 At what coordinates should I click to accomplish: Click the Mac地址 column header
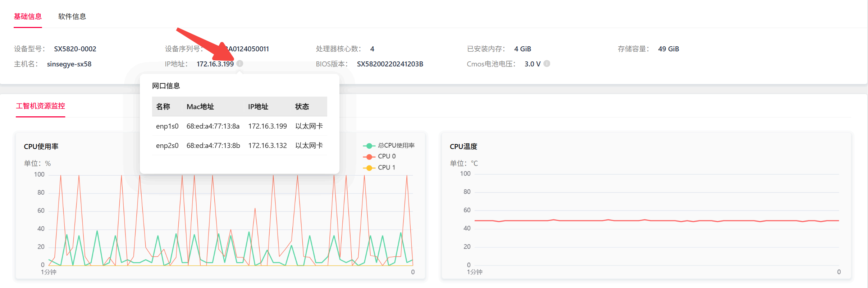click(x=200, y=107)
